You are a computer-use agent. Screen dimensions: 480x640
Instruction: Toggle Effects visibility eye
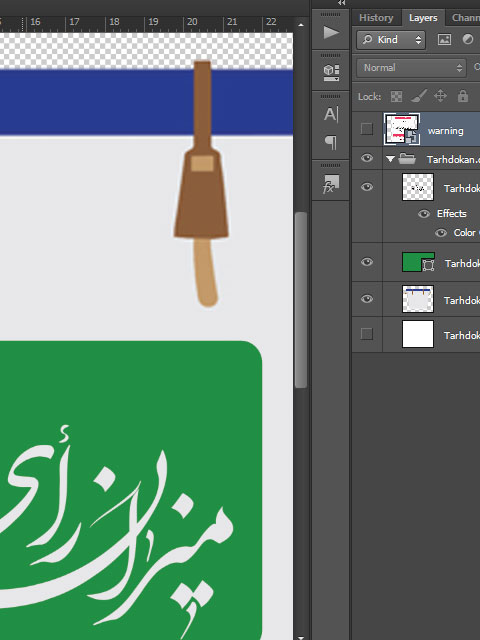point(424,213)
